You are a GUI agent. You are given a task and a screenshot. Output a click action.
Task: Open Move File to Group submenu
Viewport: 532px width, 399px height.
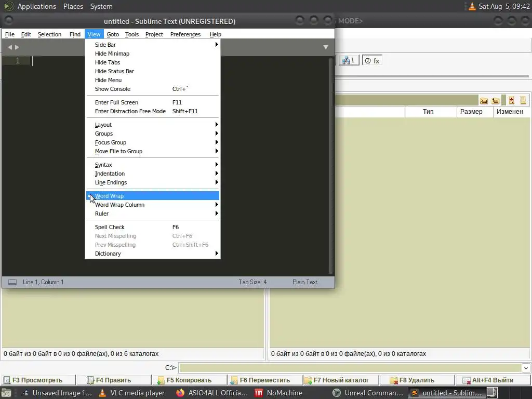152,151
